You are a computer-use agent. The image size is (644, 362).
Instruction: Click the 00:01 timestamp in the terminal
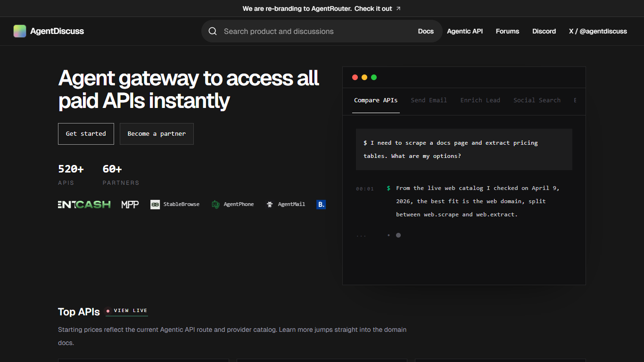365,189
